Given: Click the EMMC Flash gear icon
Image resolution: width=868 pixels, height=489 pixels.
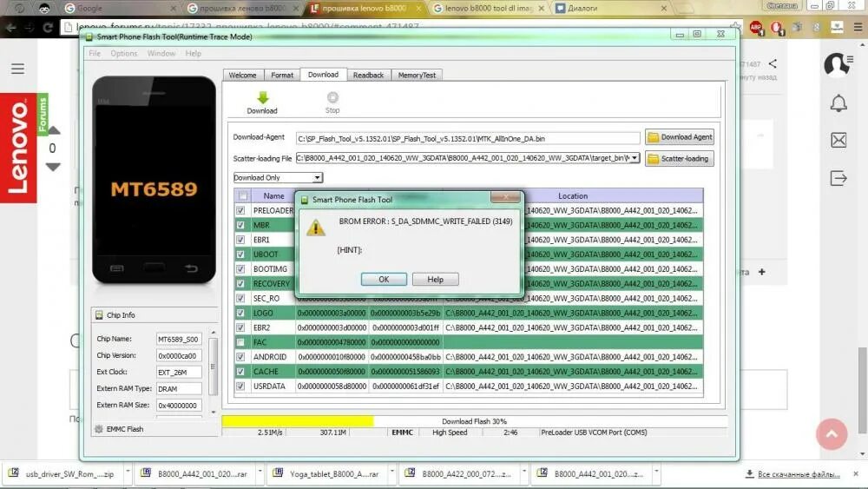Looking at the screenshot, I should click(x=99, y=429).
